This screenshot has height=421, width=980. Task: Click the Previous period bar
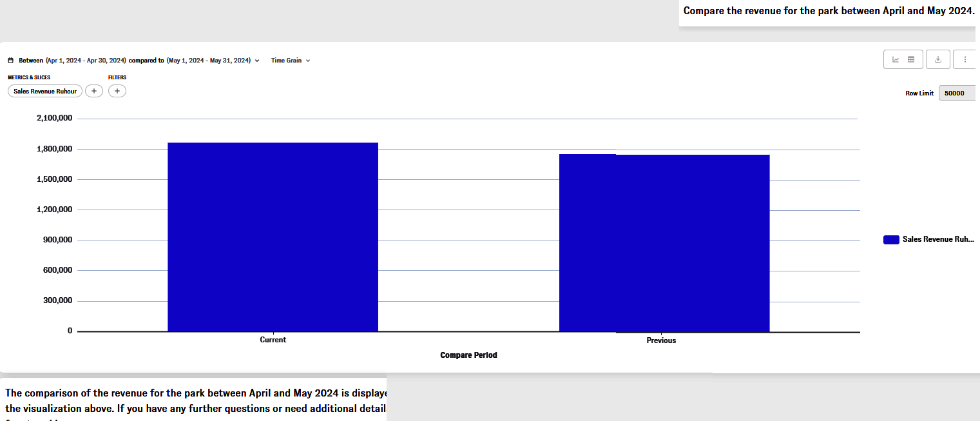click(x=664, y=243)
